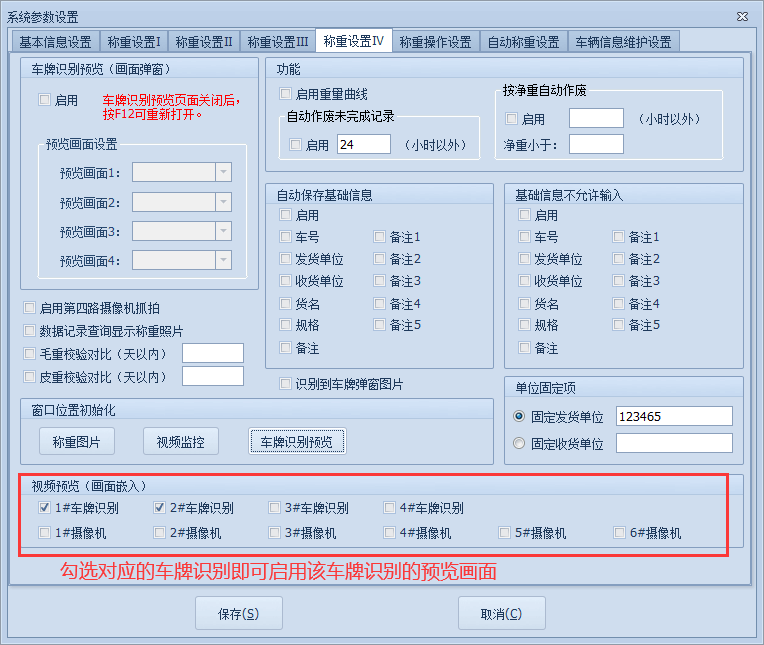This screenshot has height=645, width=764.
Task: Expand the 预览画面1 dropdown
Action: pos(223,172)
